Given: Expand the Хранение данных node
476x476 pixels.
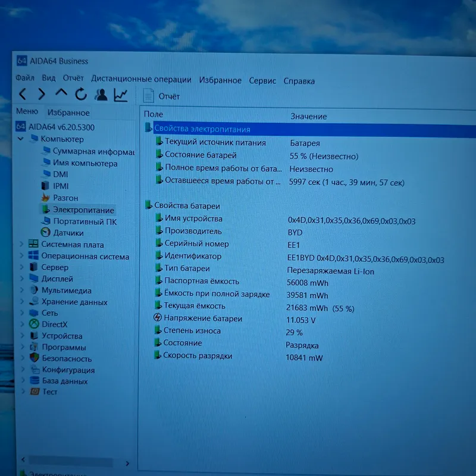Looking at the screenshot, I should coord(22,302).
